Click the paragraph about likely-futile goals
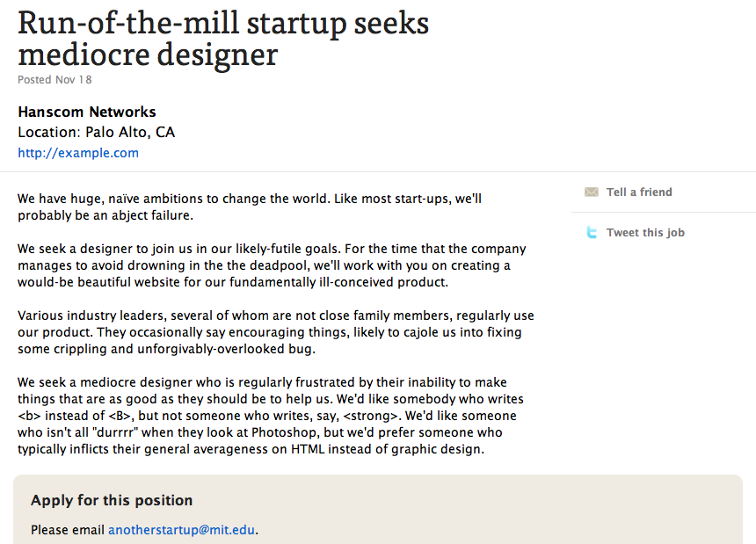This screenshot has height=544, width=756. pyautogui.click(x=272, y=265)
